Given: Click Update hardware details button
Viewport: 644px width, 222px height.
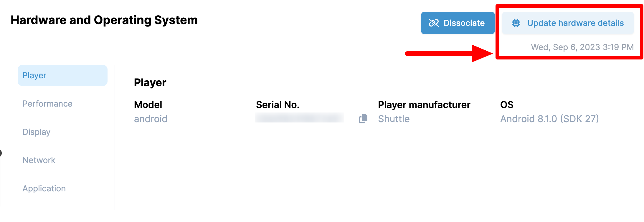Looking at the screenshot, I should click(568, 23).
